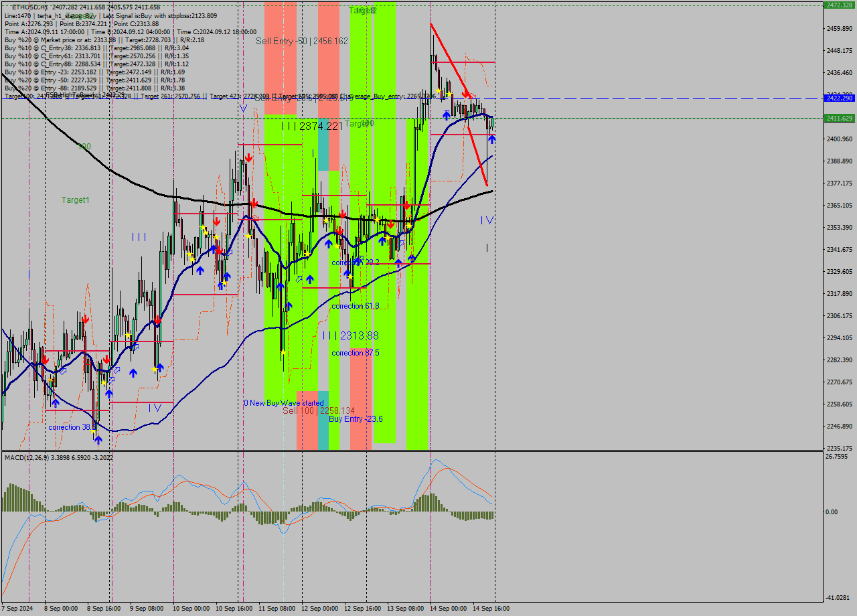
Task: Click '0 New Buy Wave started' label
Action: tap(283, 403)
